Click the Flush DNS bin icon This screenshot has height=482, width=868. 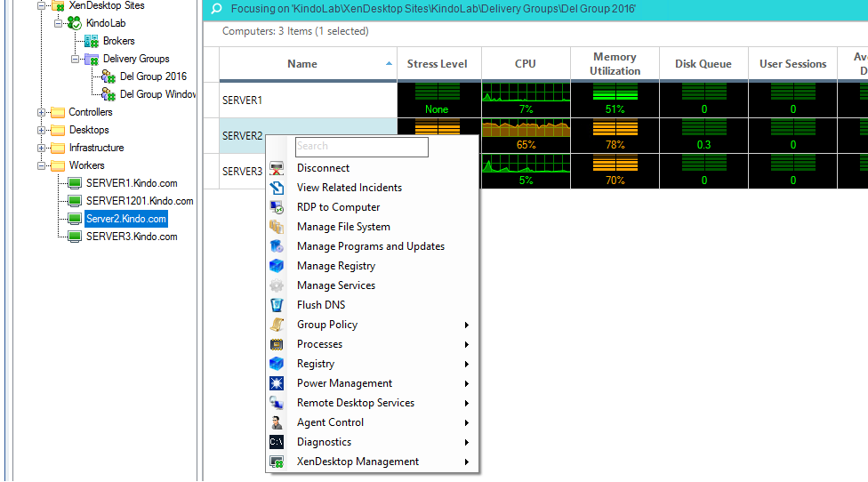(x=277, y=305)
